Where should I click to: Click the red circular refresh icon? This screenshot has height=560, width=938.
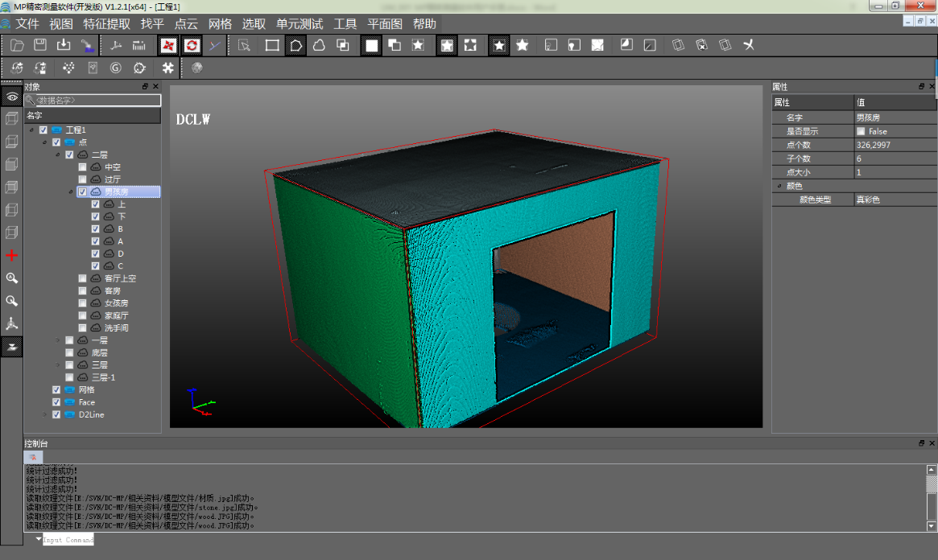192,45
